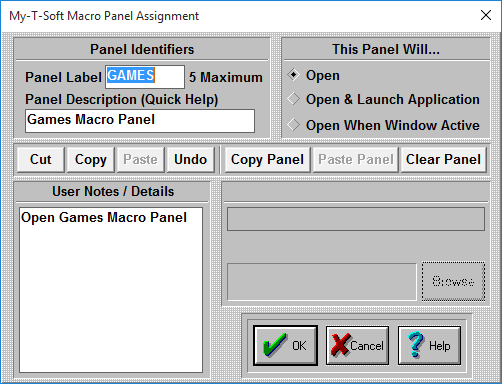Click inside the User Notes text area

pos(111,290)
